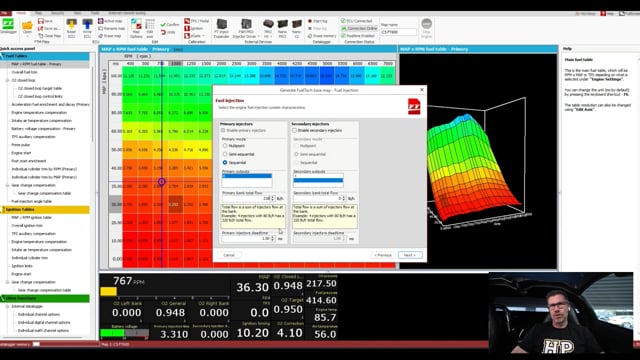
Task: Collapse the Other Functions section
Action: point(45,298)
